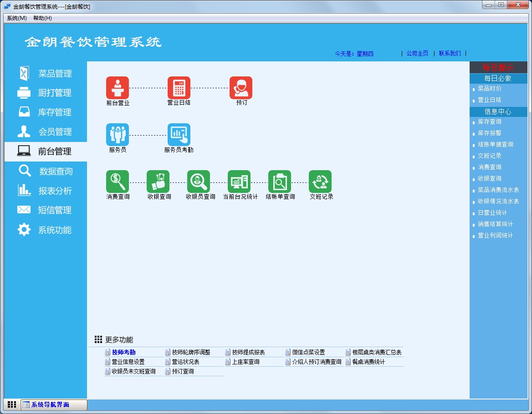Open 技师轮牌序调整 function

pos(191,352)
